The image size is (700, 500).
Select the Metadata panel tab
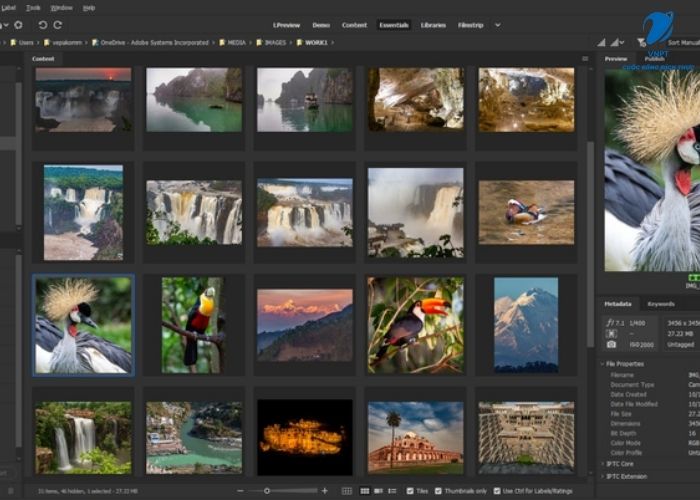click(618, 304)
